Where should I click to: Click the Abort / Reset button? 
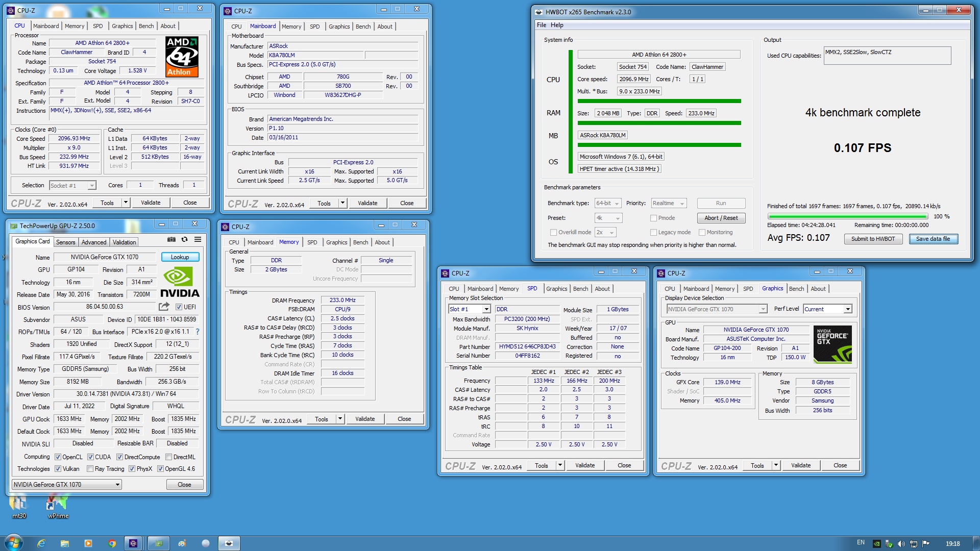click(x=721, y=218)
